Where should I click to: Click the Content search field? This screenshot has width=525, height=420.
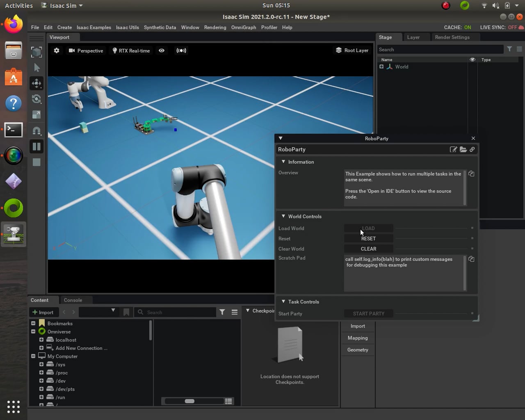175,312
